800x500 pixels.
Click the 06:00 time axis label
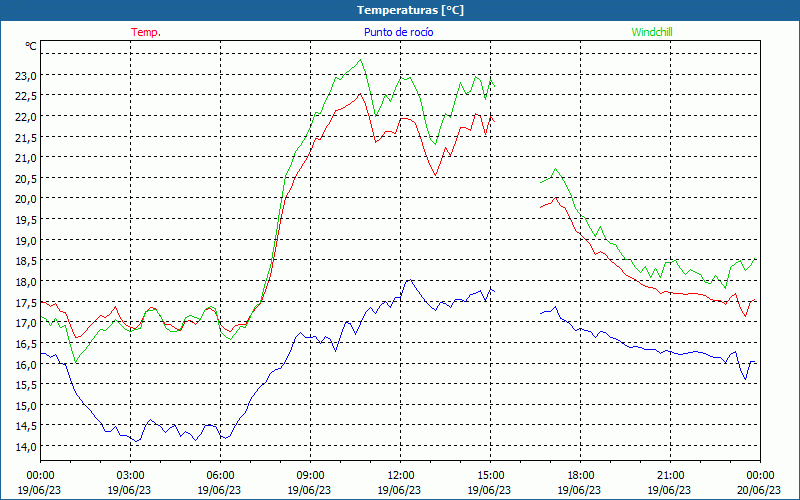coord(220,476)
